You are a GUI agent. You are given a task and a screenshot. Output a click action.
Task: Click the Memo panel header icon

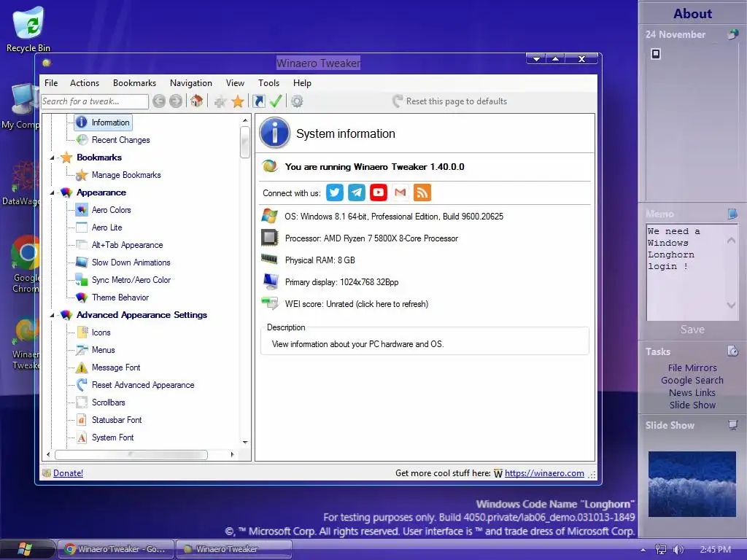click(732, 214)
